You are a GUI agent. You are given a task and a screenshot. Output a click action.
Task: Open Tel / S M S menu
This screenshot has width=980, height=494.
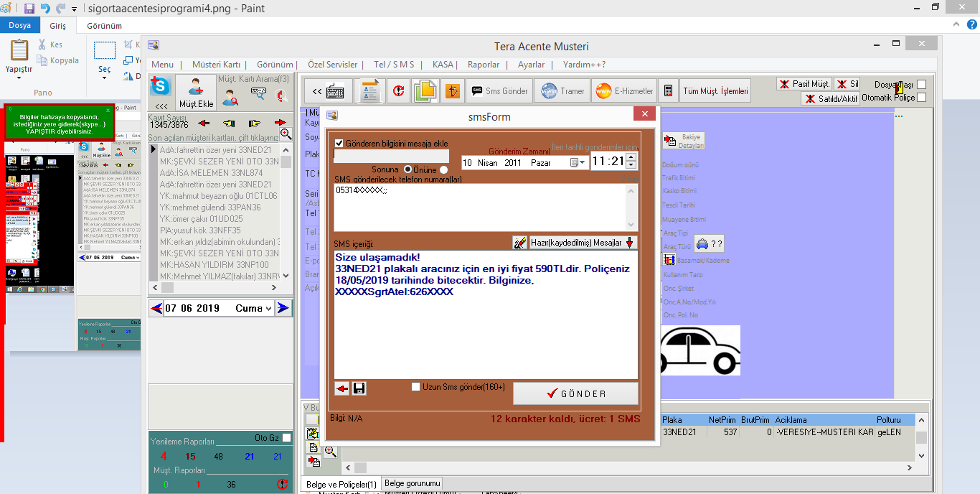(394, 64)
